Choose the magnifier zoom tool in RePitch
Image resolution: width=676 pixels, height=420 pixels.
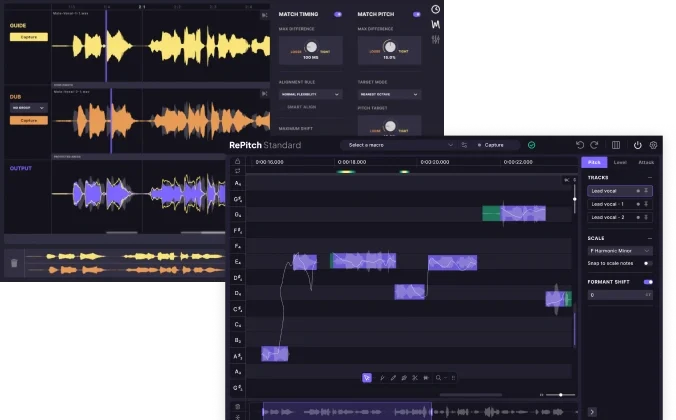[x=438, y=378]
